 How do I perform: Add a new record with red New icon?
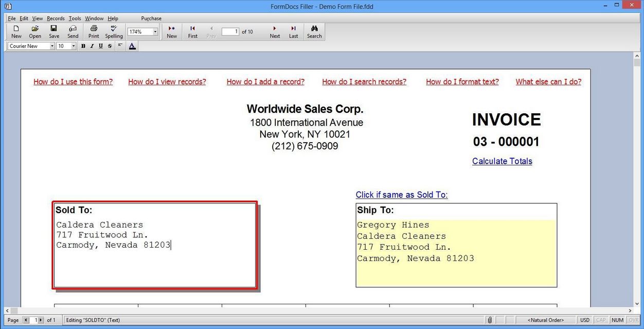(172, 32)
